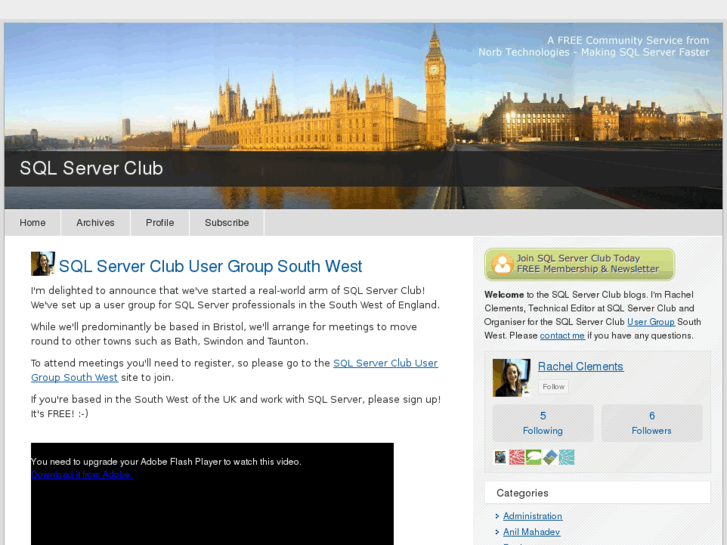
Task: Open the User Group link in the welcome text
Action: 650,322
